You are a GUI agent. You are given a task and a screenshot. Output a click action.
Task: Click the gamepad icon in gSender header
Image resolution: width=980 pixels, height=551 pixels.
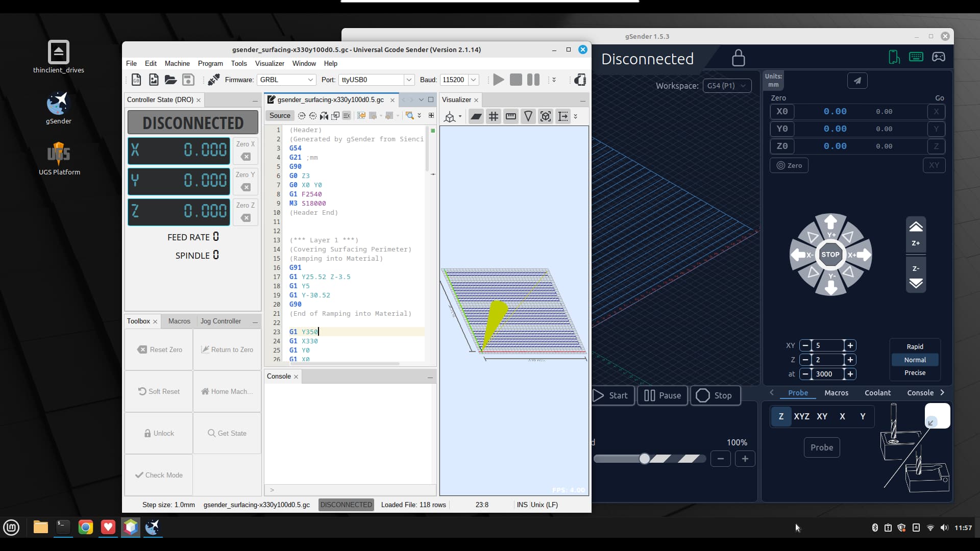click(x=938, y=57)
